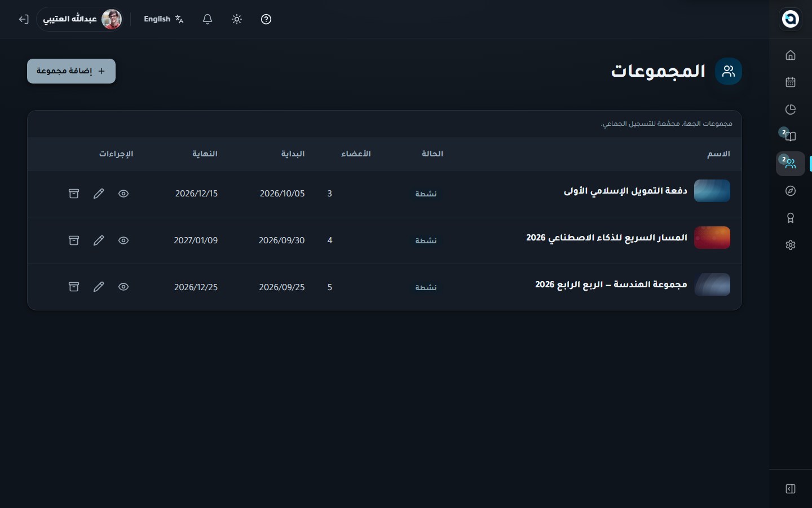Open the pie chart reports icon
This screenshot has height=508, width=812.
point(791,110)
